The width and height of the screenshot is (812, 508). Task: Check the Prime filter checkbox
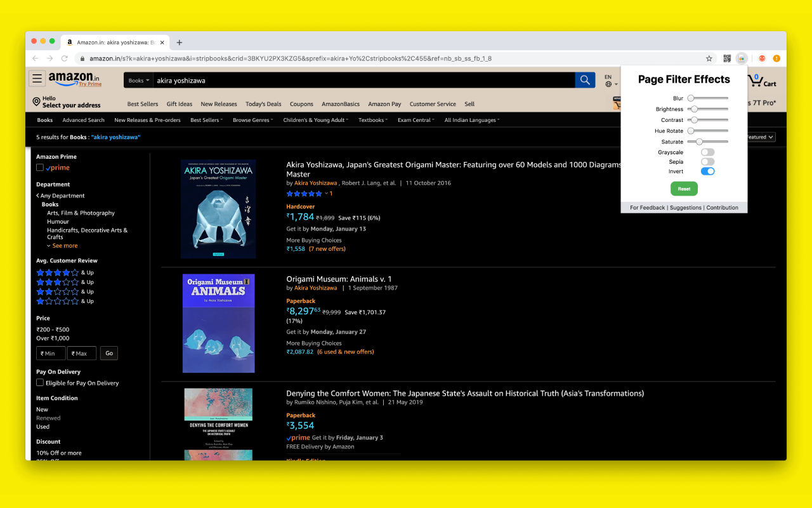click(40, 168)
